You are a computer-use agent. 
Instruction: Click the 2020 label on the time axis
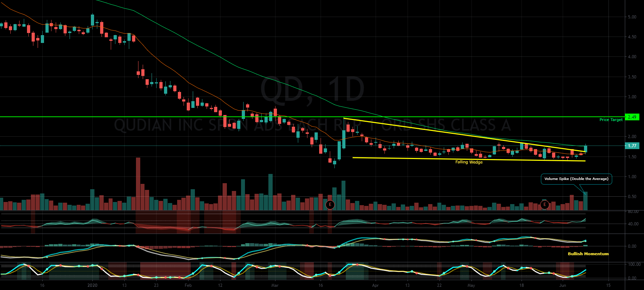point(92,285)
